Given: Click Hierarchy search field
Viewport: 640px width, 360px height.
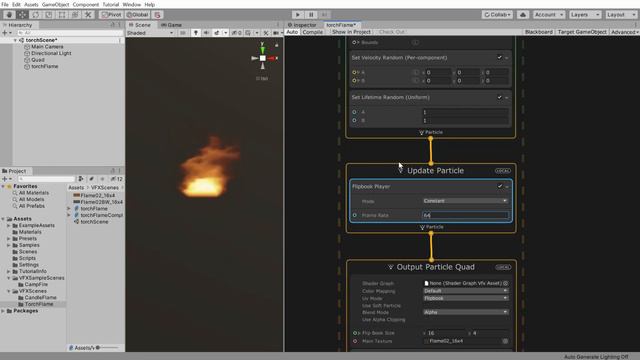Looking at the screenshot, I should pos(69,33).
